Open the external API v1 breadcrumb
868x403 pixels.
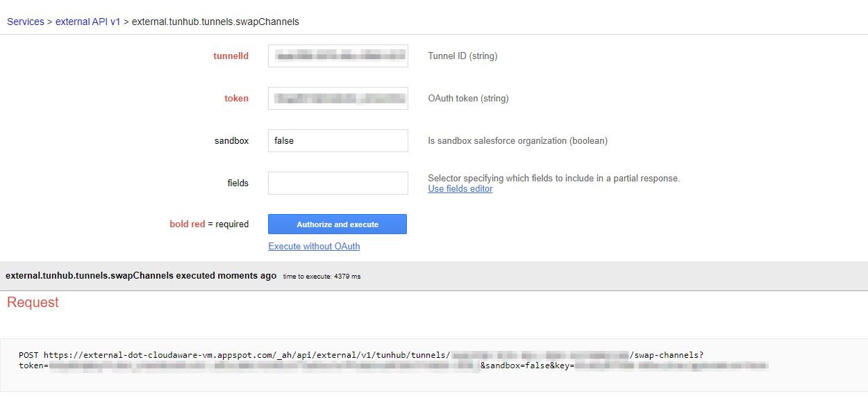(x=87, y=22)
